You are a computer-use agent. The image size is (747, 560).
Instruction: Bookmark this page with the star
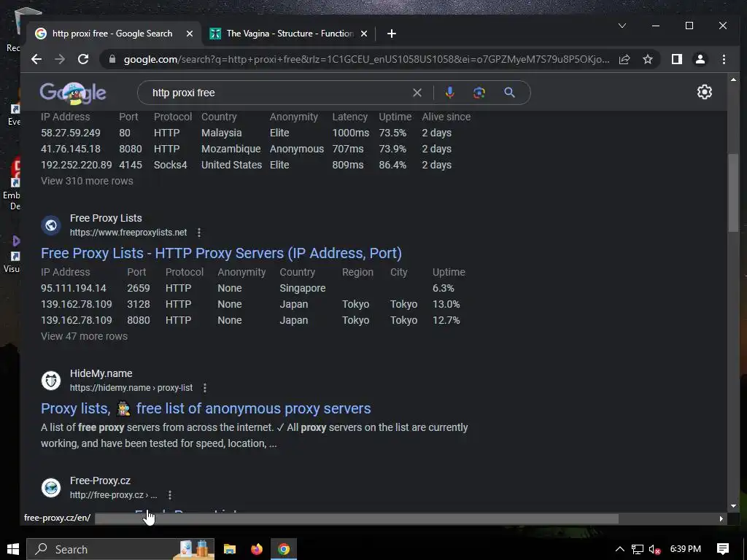click(x=648, y=59)
